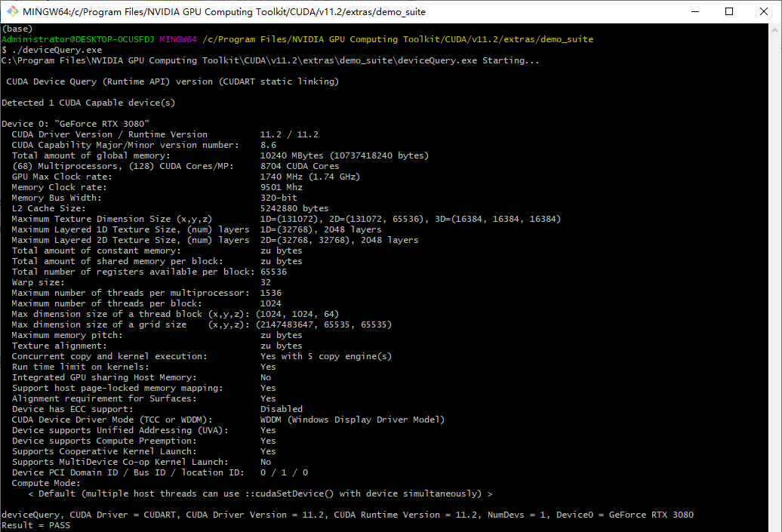Click the '5242880 bytes' L2 cache value
782x532 pixels.
pyautogui.click(x=294, y=208)
